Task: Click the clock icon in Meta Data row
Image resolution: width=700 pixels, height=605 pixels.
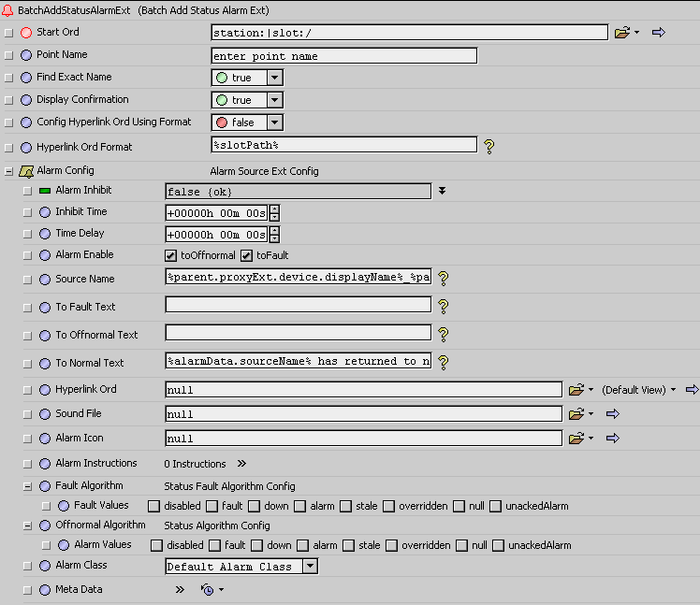Action: (207, 590)
